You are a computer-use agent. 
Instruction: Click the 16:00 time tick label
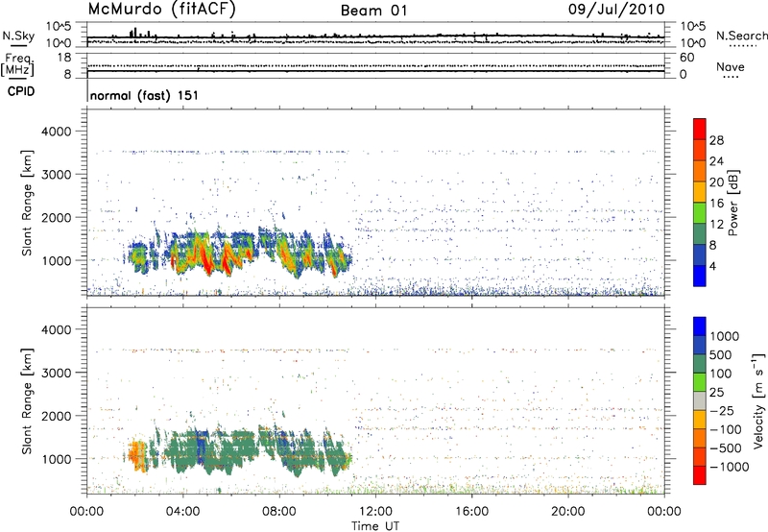click(471, 512)
